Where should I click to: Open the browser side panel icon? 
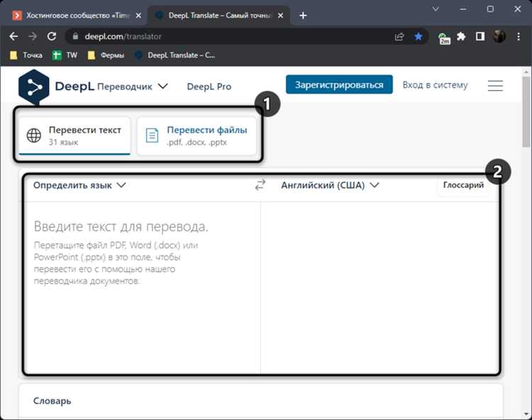pyautogui.click(x=480, y=36)
